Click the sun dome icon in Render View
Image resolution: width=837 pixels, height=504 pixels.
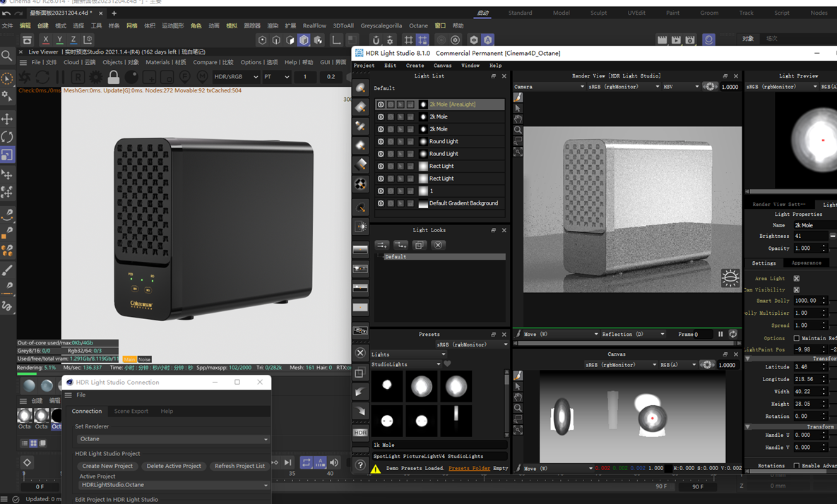[730, 278]
